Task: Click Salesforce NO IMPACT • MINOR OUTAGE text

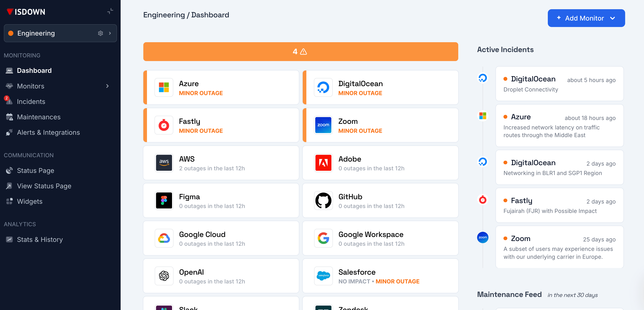Action: pyautogui.click(x=379, y=282)
